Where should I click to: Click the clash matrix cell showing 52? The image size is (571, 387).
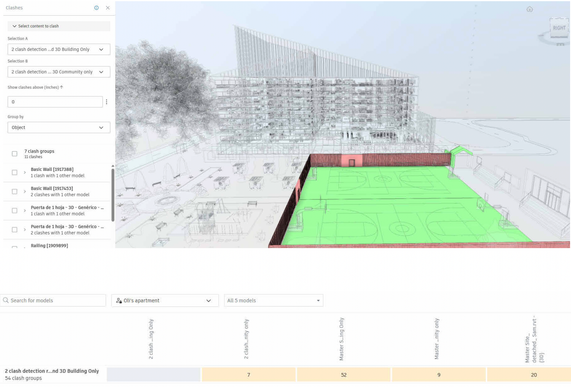click(343, 375)
